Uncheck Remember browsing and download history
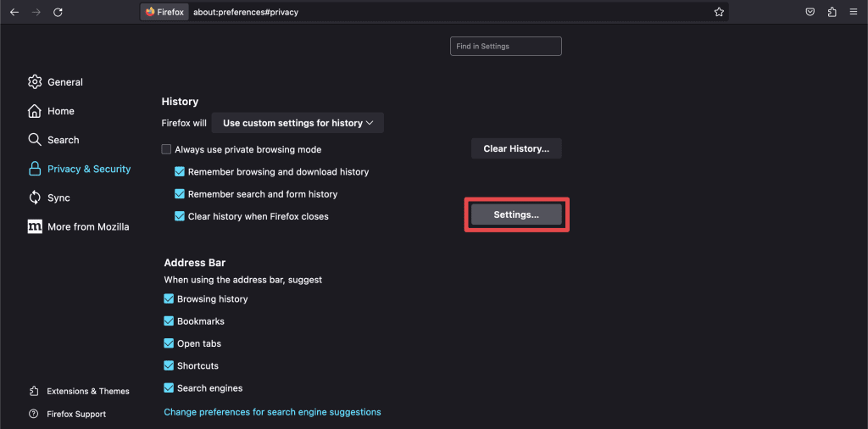This screenshot has width=868, height=429. tap(180, 171)
